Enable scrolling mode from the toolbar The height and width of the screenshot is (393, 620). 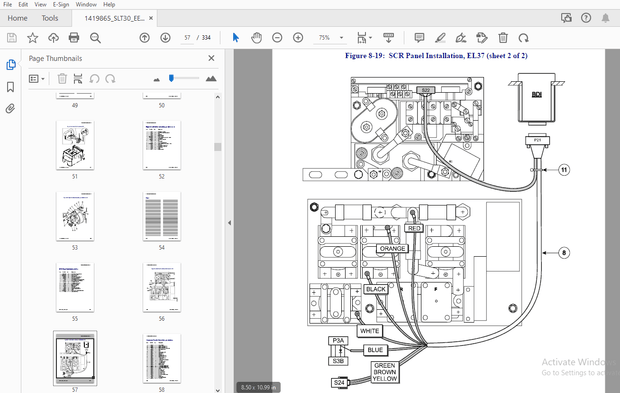point(389,38)
